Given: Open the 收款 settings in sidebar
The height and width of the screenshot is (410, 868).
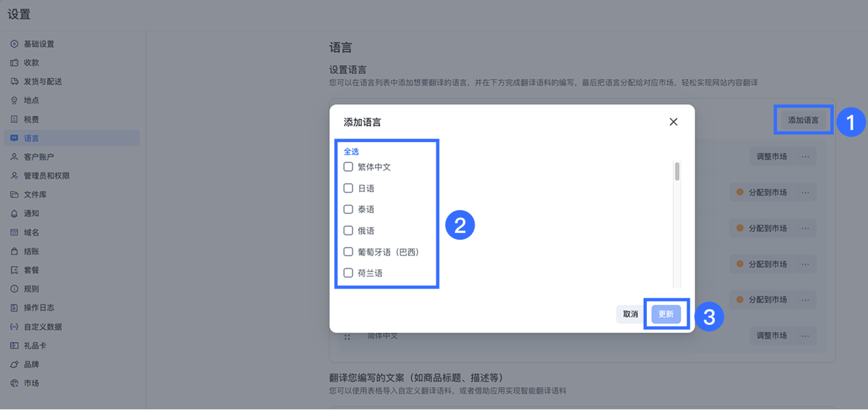Looking at the screenshot, I should coord(33,62).
